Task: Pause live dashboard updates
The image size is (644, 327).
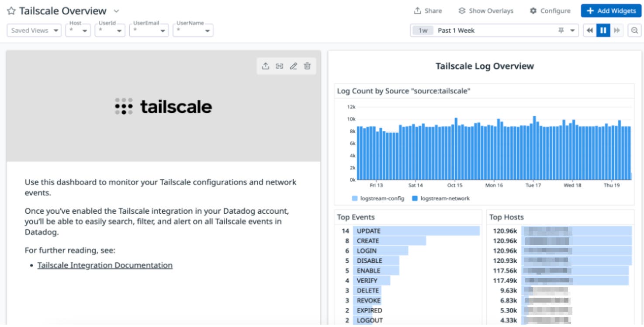Action: [603, 30]
